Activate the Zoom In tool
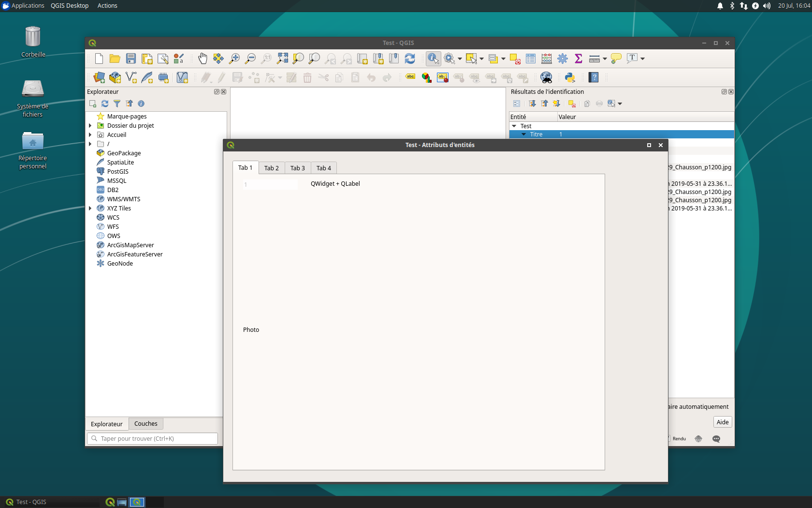Viewport: 812px width, 508px height. pos(235,59)
